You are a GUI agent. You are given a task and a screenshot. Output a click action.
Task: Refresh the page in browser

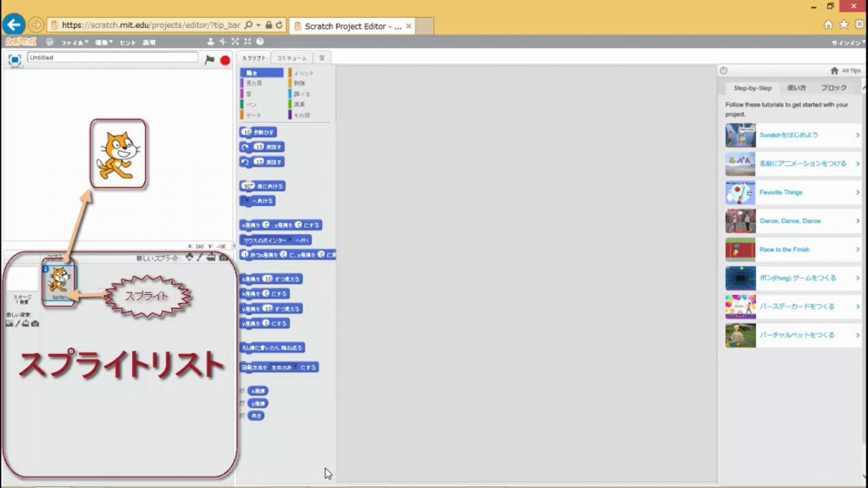(280, 25)
